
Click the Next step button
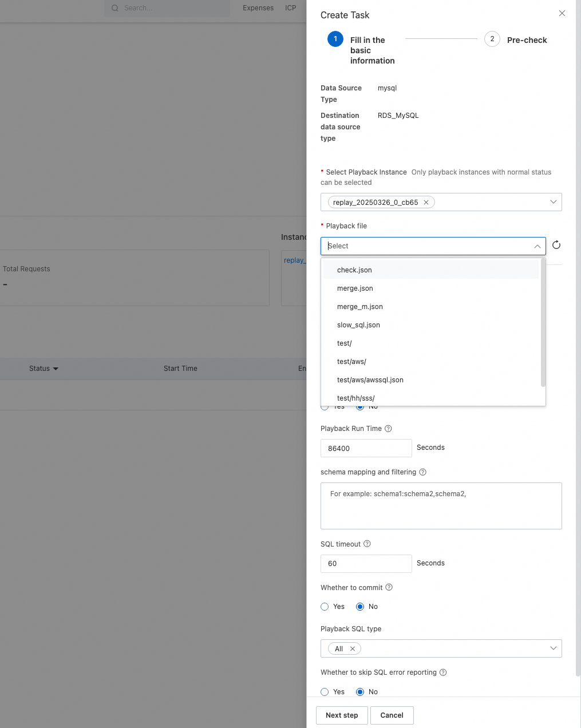click(342, 715)
